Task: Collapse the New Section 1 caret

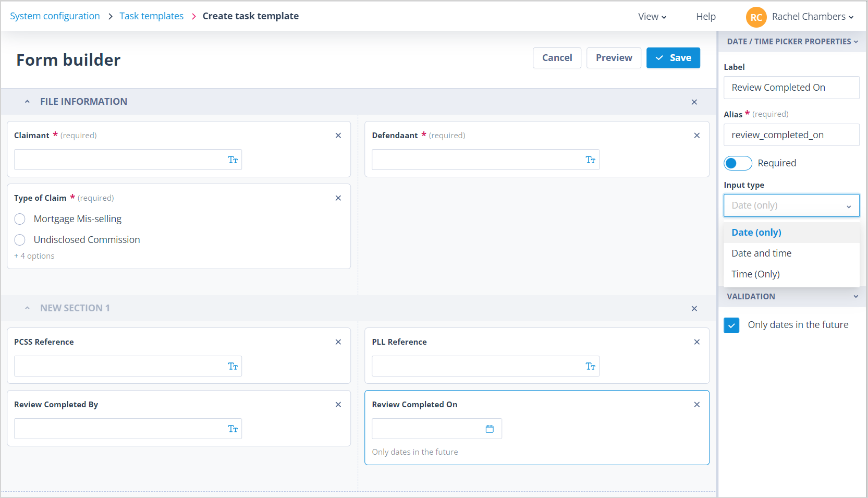Action: pyautogui.click(x=27, y=308)
